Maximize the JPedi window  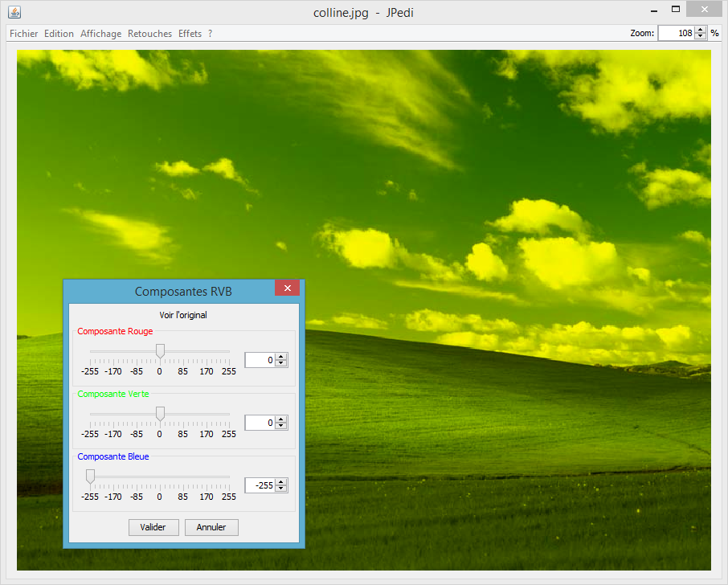tap(676, 10)
